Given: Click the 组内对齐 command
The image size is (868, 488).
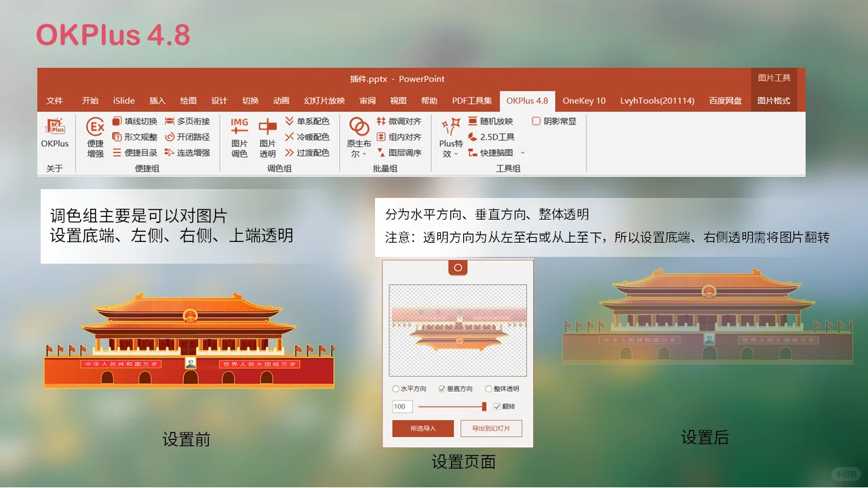Looking at the screenshot, I should (399, 137).
